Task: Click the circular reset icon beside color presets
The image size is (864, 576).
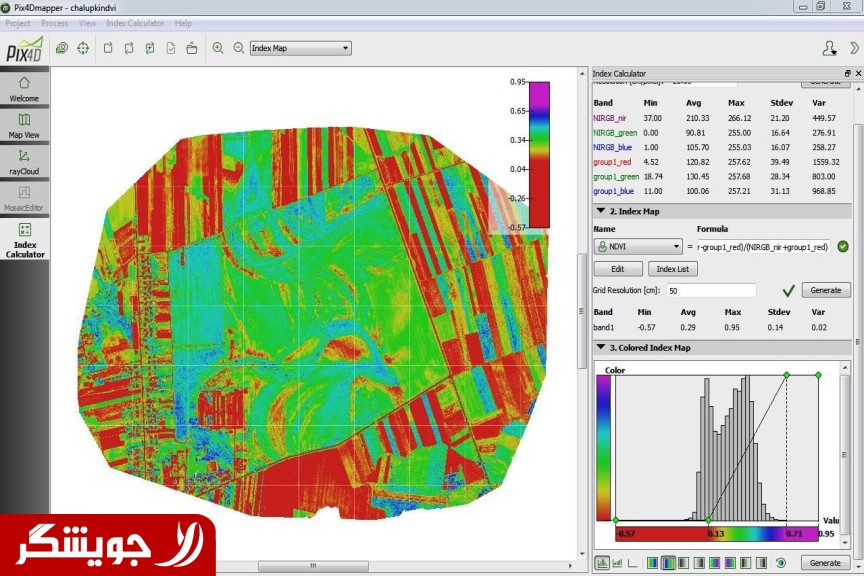Action: 781,563
